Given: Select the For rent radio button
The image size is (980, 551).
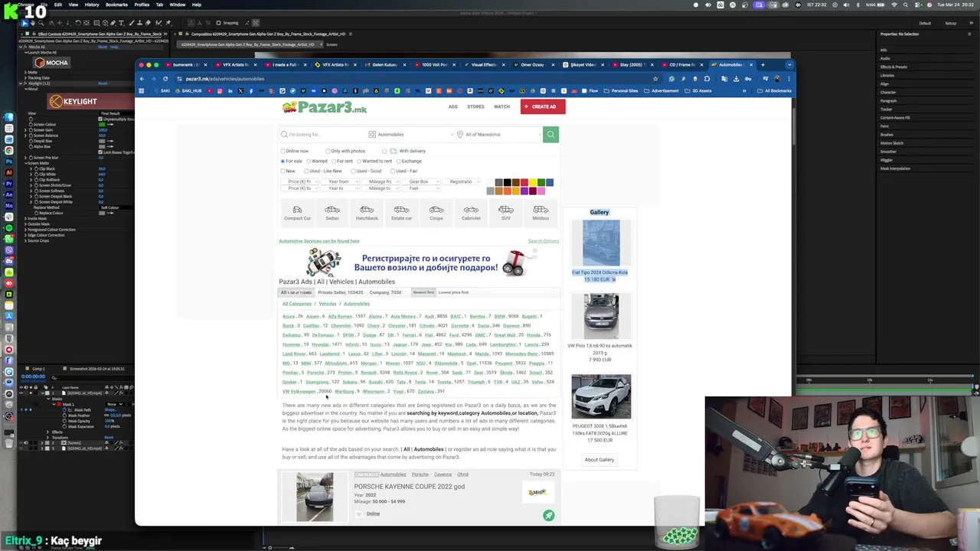Looking at the screenshot, I should point(334,161).
